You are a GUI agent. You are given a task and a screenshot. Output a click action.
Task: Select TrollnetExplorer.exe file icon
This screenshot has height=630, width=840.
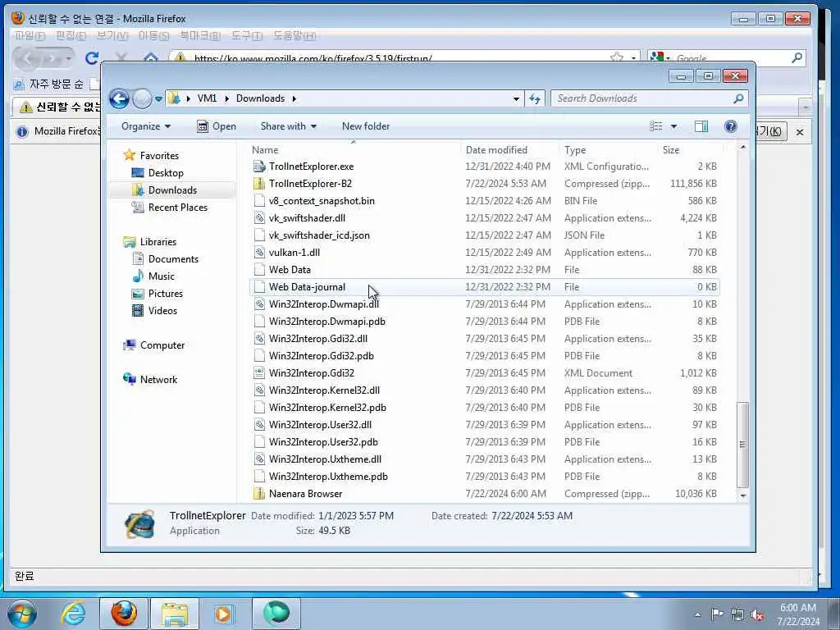point(259,167)
